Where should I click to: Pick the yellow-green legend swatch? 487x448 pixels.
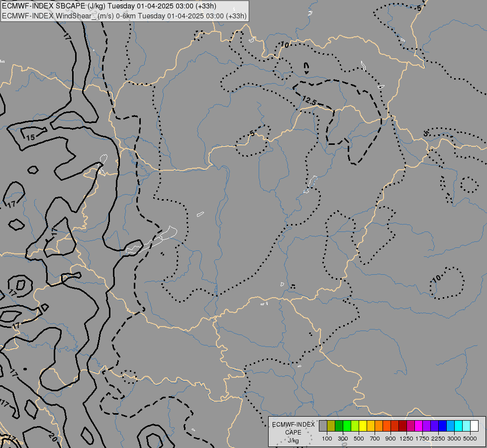355,426
